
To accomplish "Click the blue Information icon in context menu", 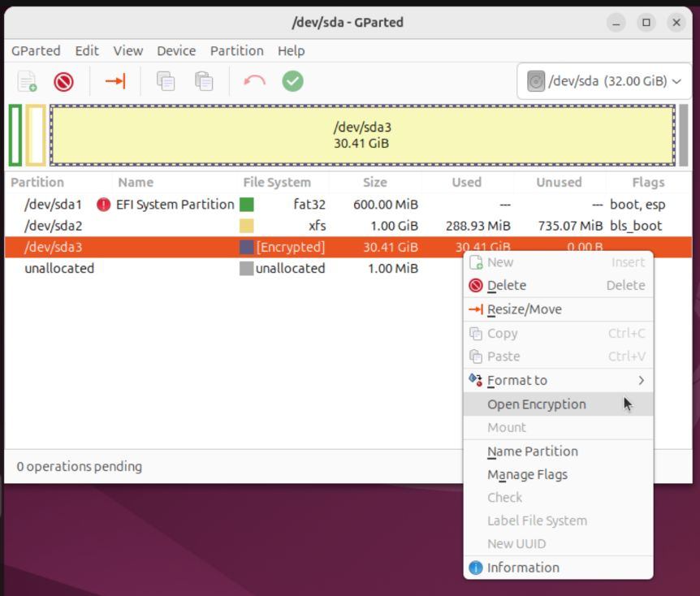I will pyautogui.click(x=476, y=568).
